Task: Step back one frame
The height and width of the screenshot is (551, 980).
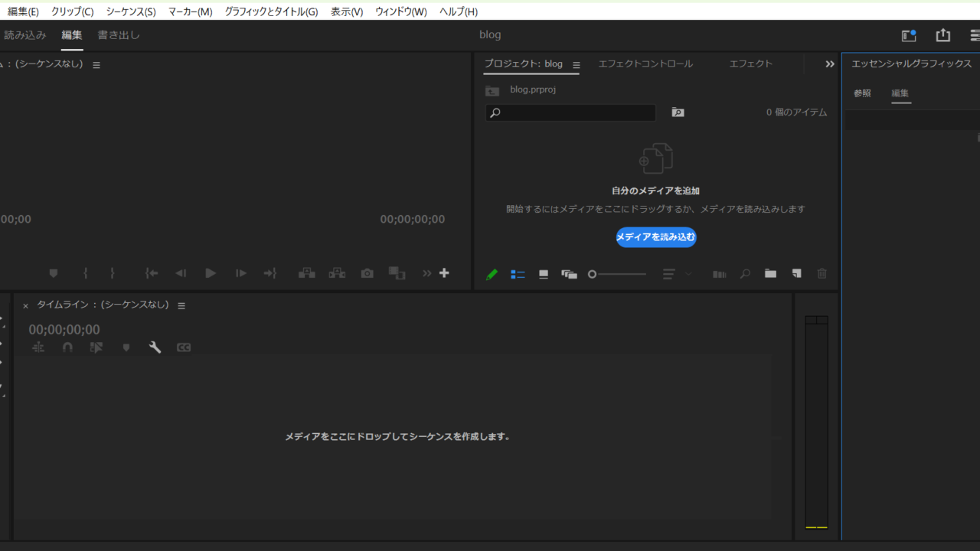Action: [181, 273]
